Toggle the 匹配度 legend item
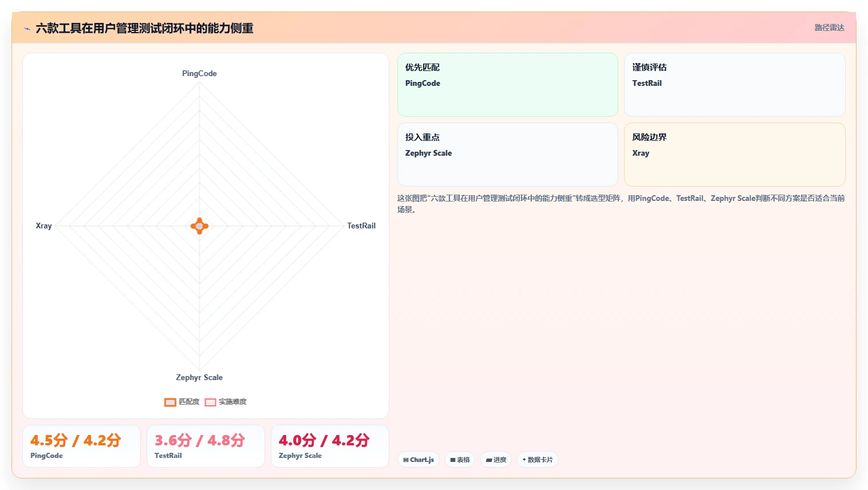The height and width of the screenshot is (490, 868). coord(182,402)
